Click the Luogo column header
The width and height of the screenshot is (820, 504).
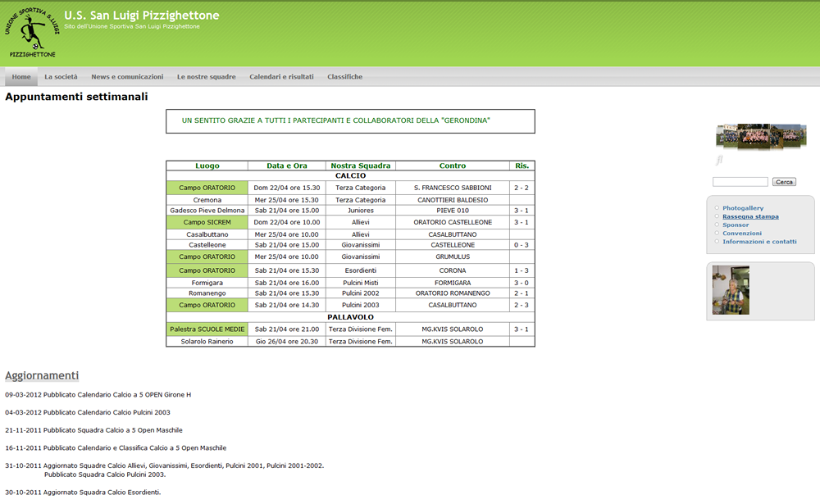click(207, 166)
